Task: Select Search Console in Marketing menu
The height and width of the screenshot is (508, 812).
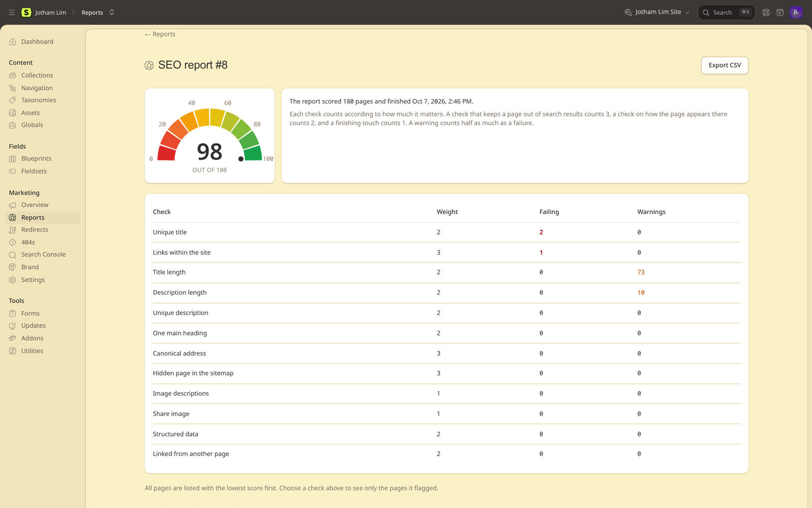Action: pos(43,255)
